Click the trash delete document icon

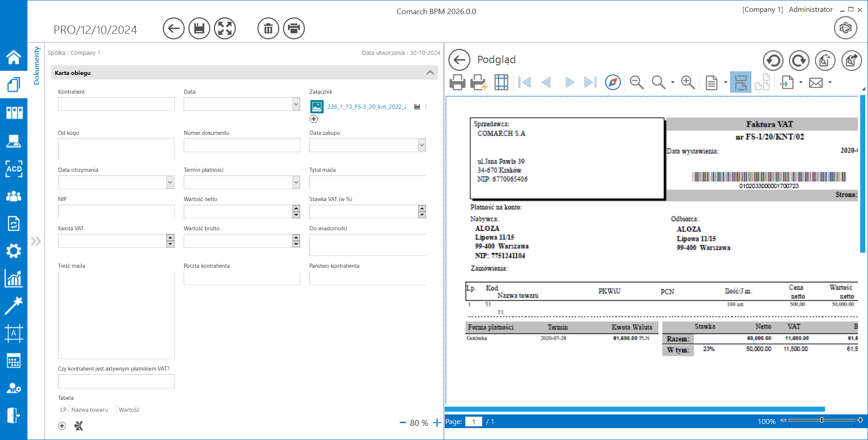pyautogui.click(x=268, y=29)
